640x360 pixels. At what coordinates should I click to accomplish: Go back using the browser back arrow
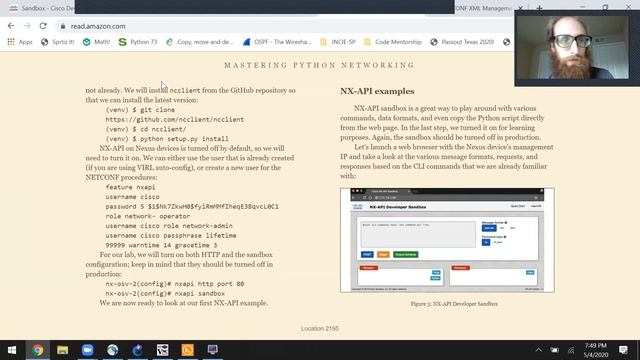(11, 26)
